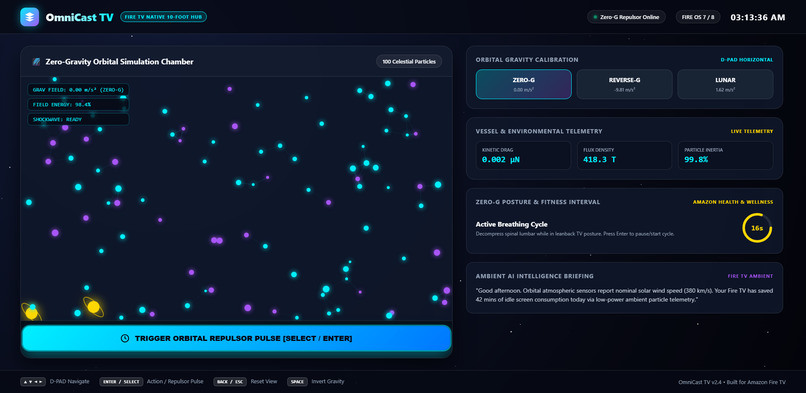The height and width of the screenshot is (393, 806).
Task: Click the D-PAD Navigate footer hint
Action: (x=69, y=382)
